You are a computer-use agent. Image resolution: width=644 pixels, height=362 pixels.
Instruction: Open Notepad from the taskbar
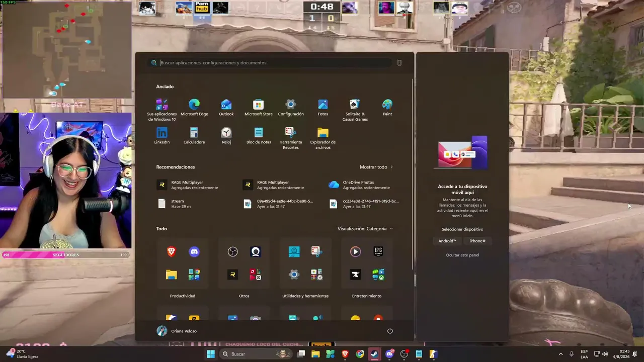pyautogui.click(x=419, y=354)
